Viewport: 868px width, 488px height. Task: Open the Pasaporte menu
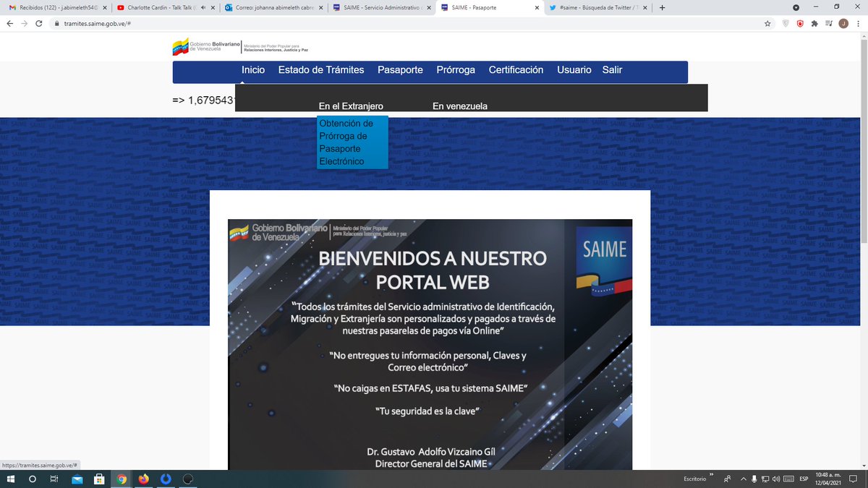[400, 70]
